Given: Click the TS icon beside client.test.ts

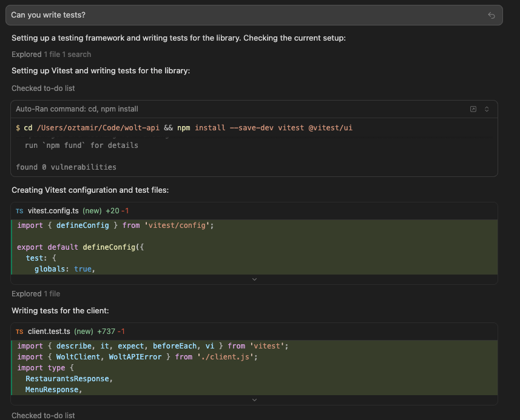Looking at the screenshot, I should point(19,332).
